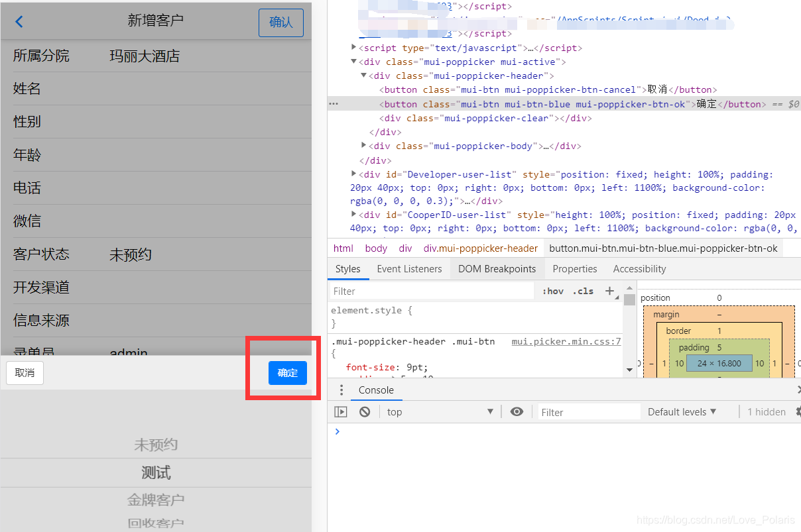The height and width of the screenshot is (532, 801).
Task: Expand the CooperID-user-list div node
Action: [354, 215]
